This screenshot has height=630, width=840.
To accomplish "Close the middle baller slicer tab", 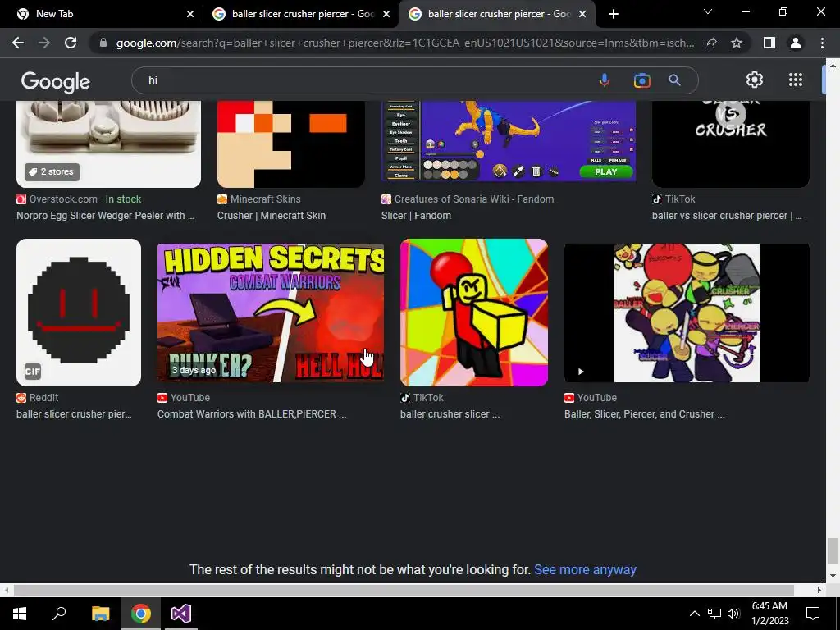I will (x=386, y=14).
